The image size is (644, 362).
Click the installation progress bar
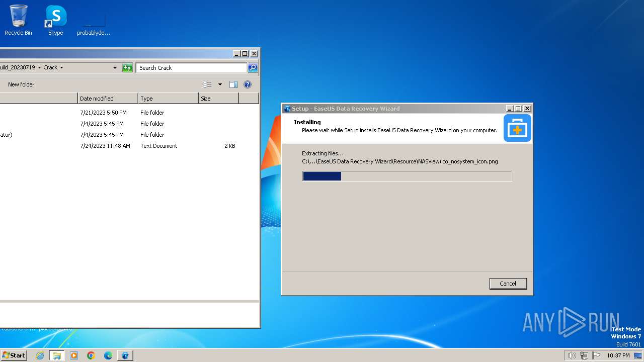click(x=407, y=176)
